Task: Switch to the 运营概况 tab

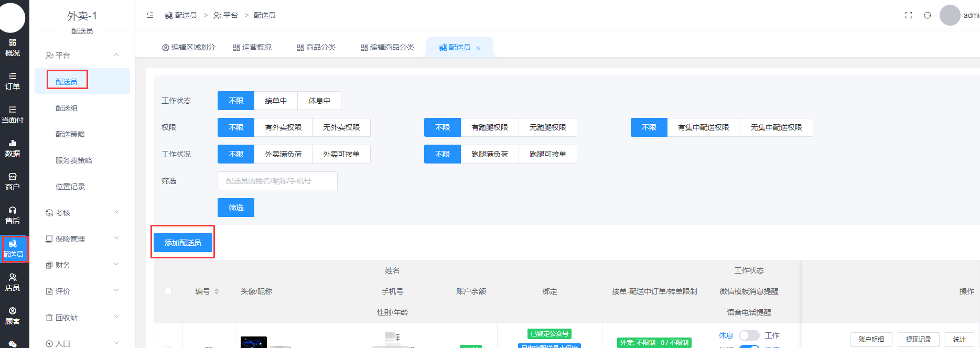Action: pos(252,47)
